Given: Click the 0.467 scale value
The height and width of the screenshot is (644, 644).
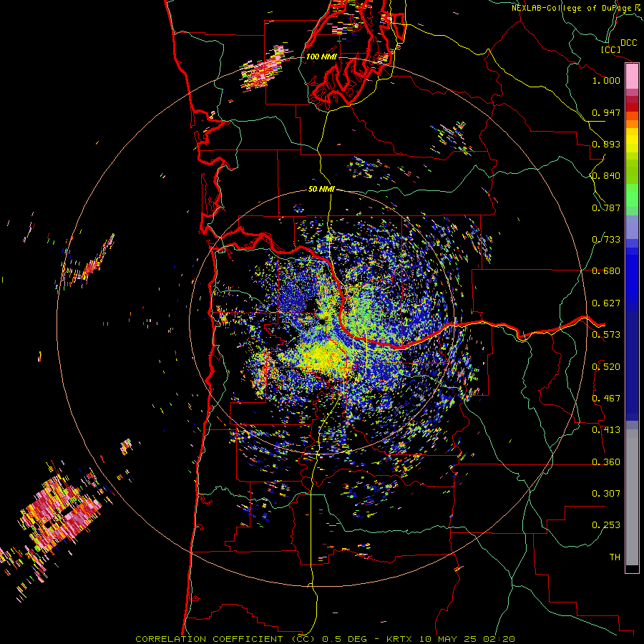Looking at the screenshot, I should click(606, 399).
